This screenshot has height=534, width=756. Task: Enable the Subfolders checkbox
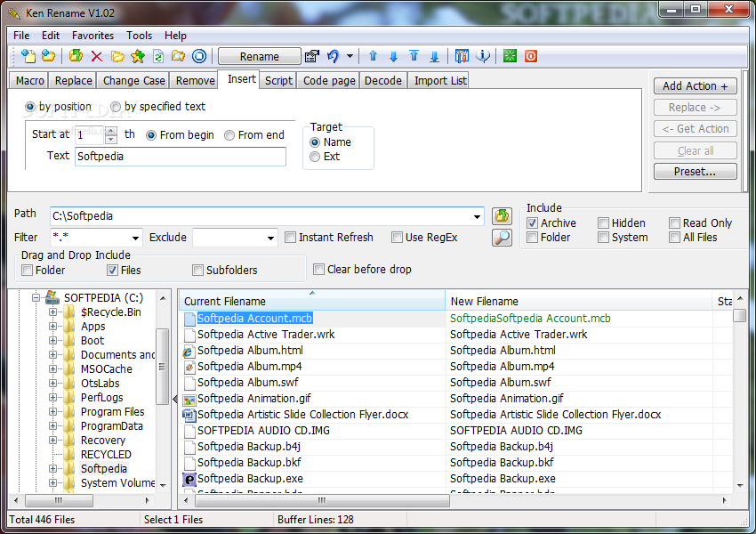coord(197,271)
